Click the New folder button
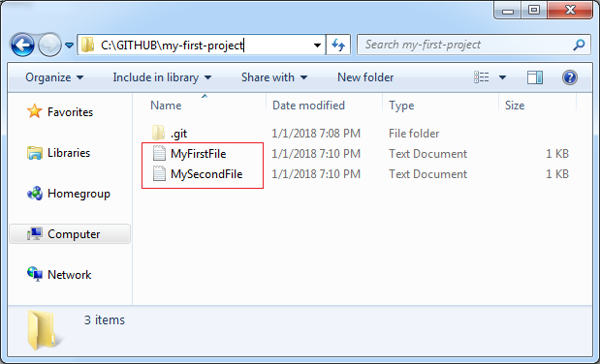The width and height of the screenshot is (600, 364). [x=365, y=77]
